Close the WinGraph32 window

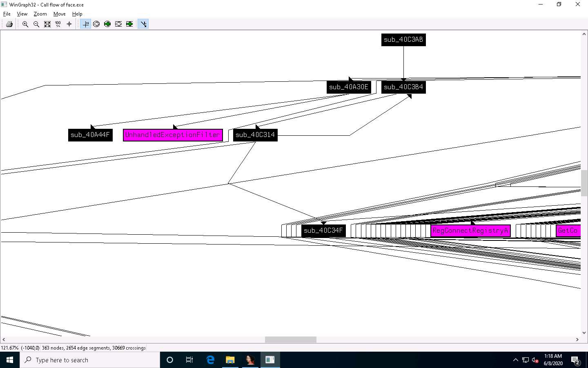(x=578, y=4)
